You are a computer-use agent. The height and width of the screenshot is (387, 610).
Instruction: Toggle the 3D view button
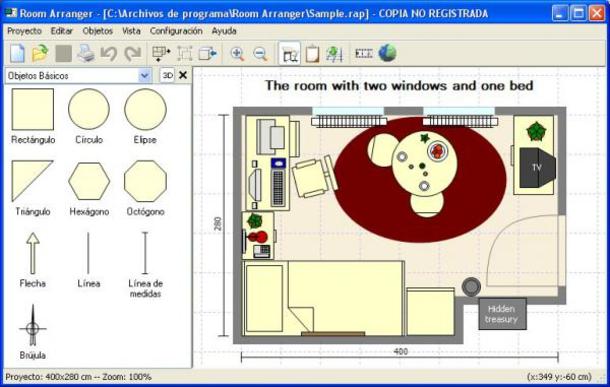167,75
